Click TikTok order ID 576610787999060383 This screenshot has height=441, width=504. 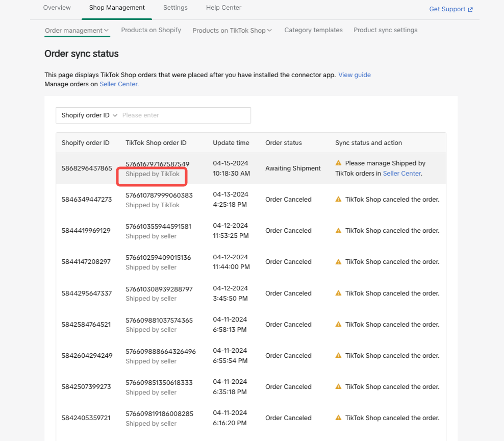[159, 195]
